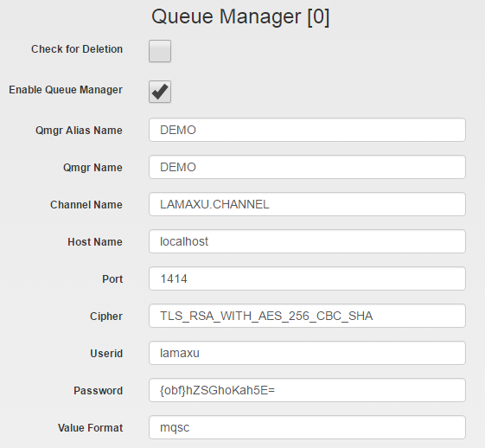The height and width of the screenshot is (448, 485).
Task: Click the Password field with obfuscated value
Action: [307, 390]
